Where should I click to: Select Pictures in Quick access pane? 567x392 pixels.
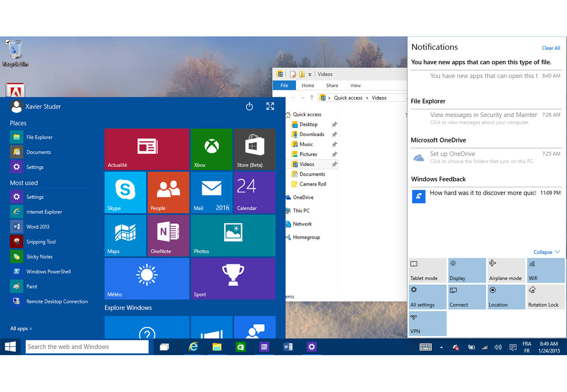(x=308, y=154)
